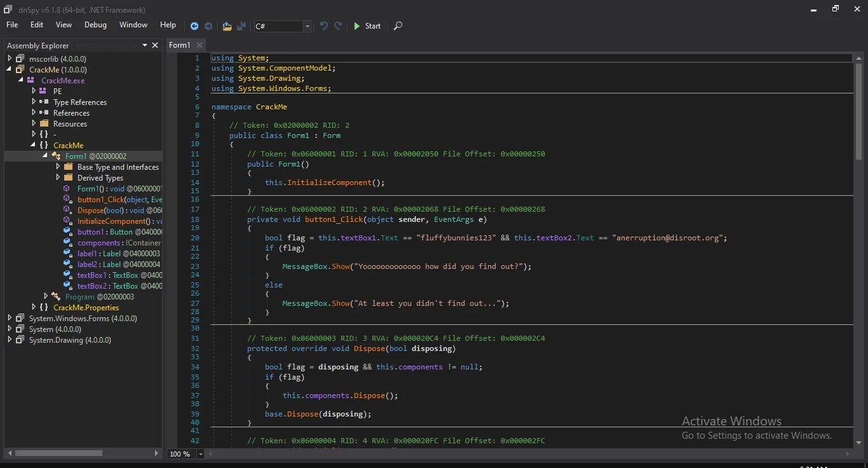Image resolution: width=868 pixels, height=468 pixels.
Task: Undo with the curved left arrow
Action: point(324,26)
